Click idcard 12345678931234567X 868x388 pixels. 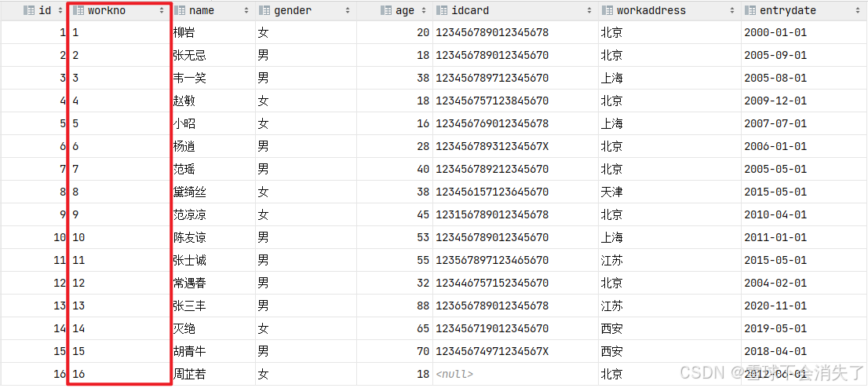[x=492, y=146]
